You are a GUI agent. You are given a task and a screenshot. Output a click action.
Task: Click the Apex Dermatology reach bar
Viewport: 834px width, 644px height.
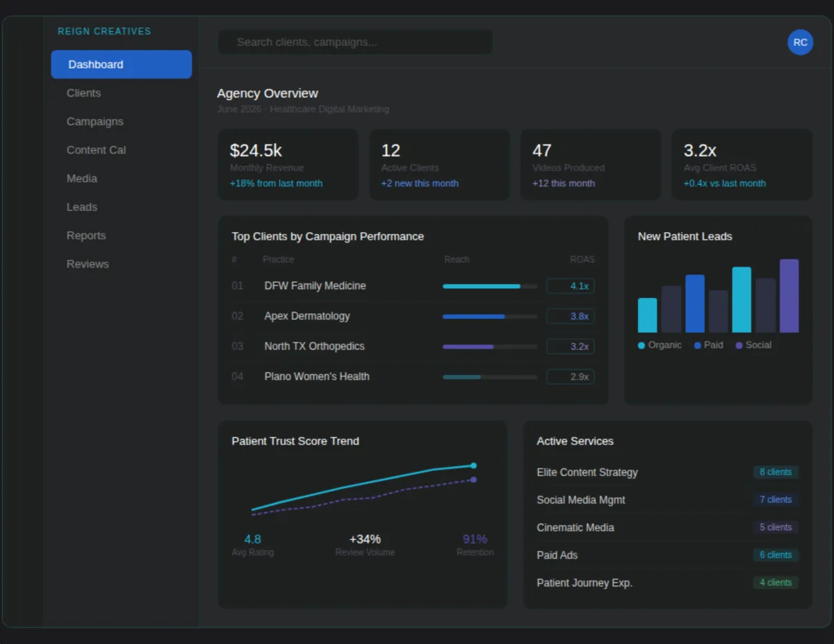[x=490, y=317]
